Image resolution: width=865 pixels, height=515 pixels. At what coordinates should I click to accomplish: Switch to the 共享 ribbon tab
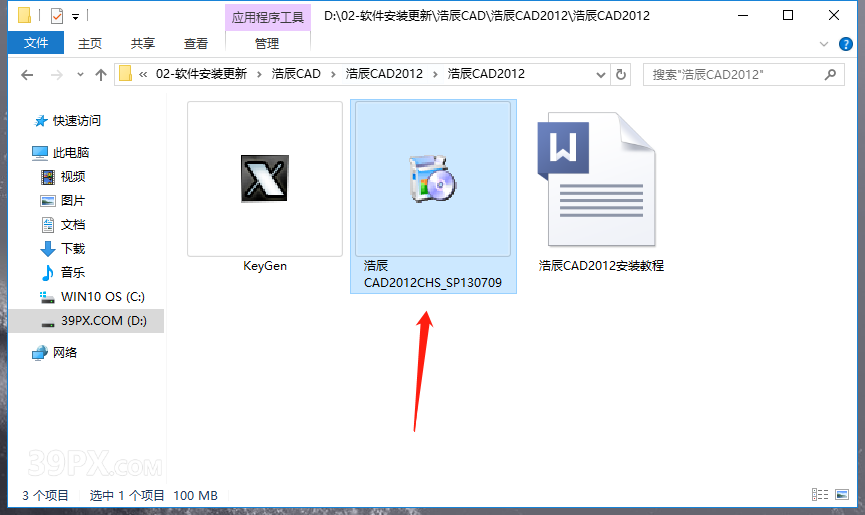[143, 44]
